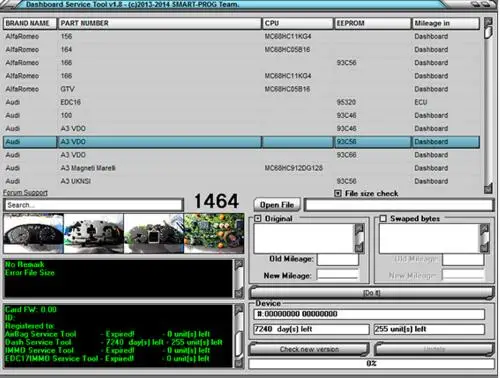
Task: Click Swaped bytes area scrollbar up arrow
Action: click(x=484, y=228)
